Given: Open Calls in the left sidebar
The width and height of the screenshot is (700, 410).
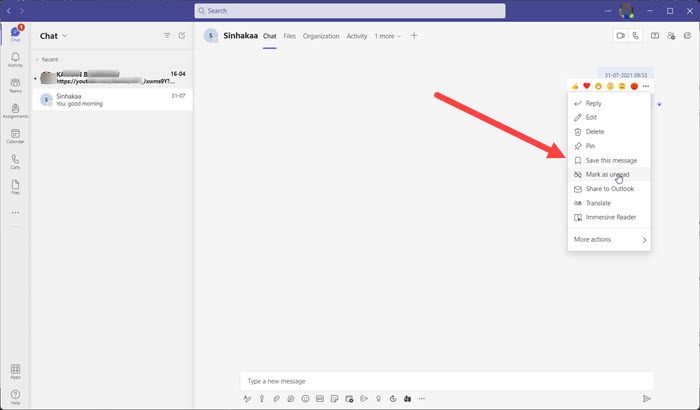Looking at the screenshot, I should click(15, 162).
